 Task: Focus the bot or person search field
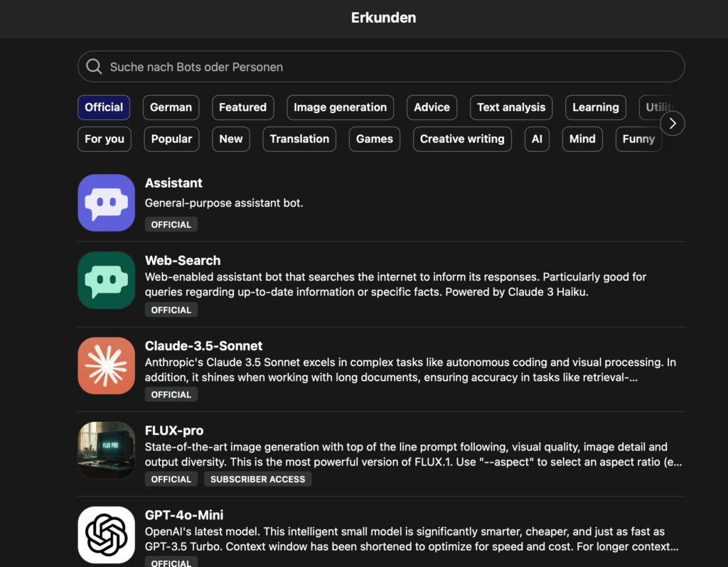pos(384,67)
